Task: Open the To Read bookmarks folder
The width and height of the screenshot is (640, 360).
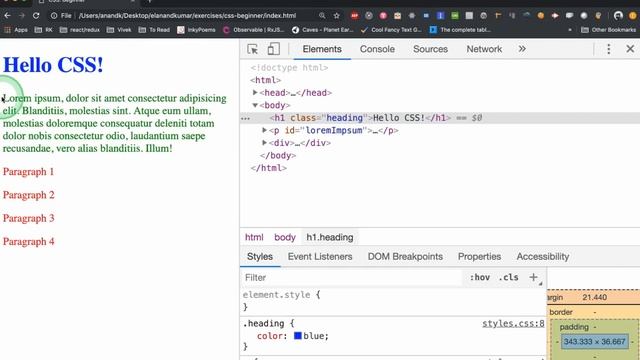Action: [x=154, y=30]
